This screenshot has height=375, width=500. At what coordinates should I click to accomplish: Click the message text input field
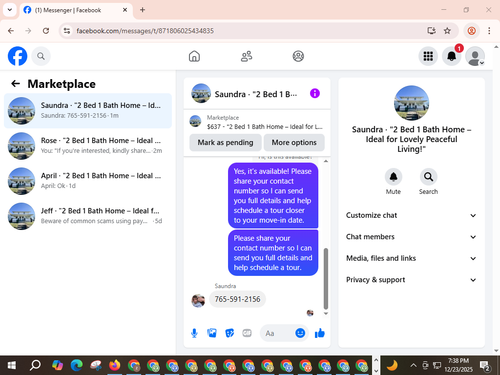point(277,333)
